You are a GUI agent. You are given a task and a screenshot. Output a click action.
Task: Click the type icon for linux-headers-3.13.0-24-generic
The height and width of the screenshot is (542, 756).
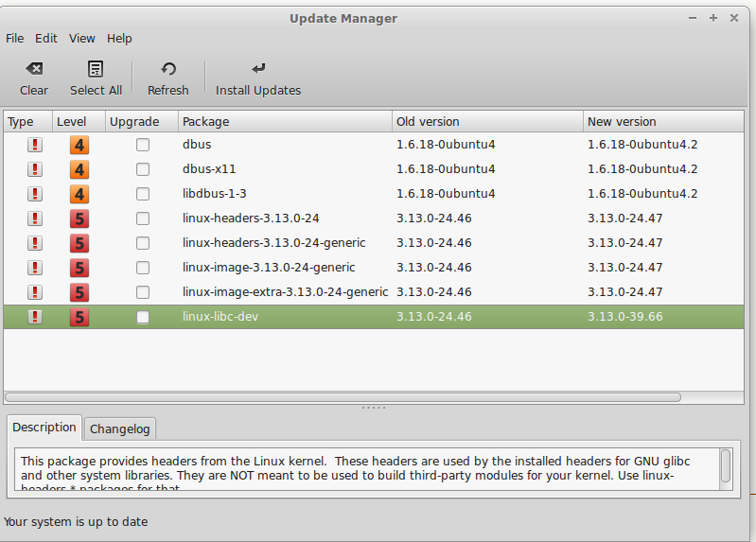(x=35, y=243)
